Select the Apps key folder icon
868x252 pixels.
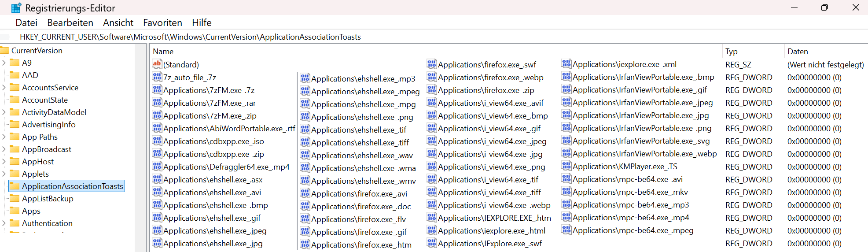coord(15,211)
